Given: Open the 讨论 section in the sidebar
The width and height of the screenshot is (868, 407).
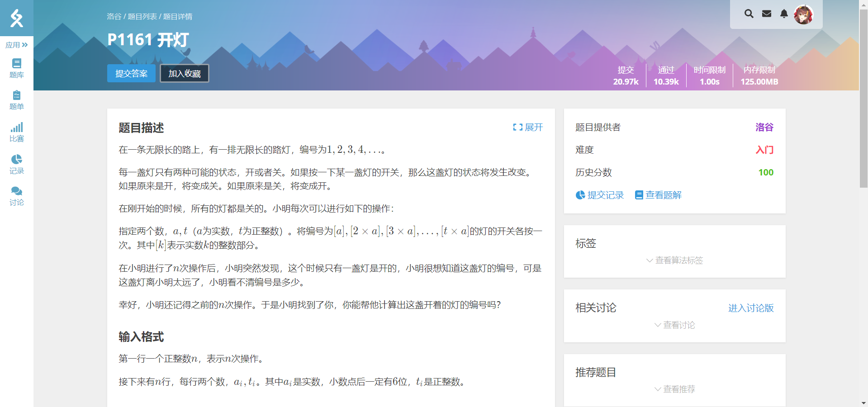Looking at the screenshot, I should point(17,195).
